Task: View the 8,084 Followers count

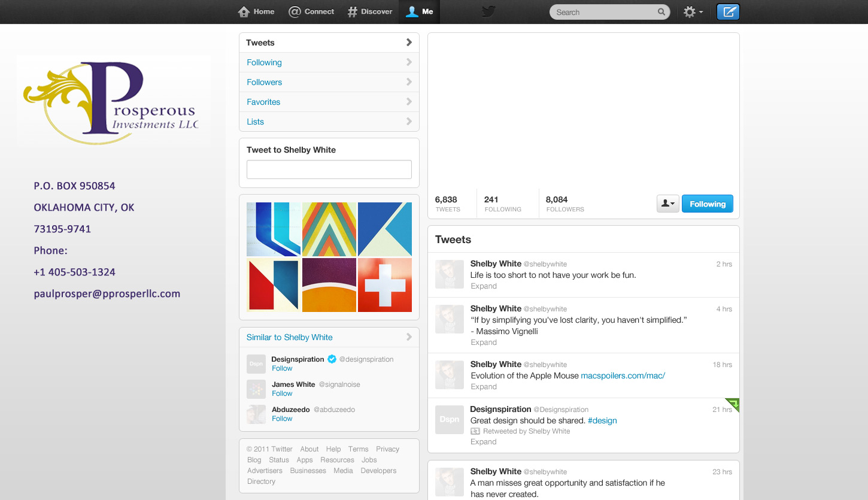Action: coord(564,204)
